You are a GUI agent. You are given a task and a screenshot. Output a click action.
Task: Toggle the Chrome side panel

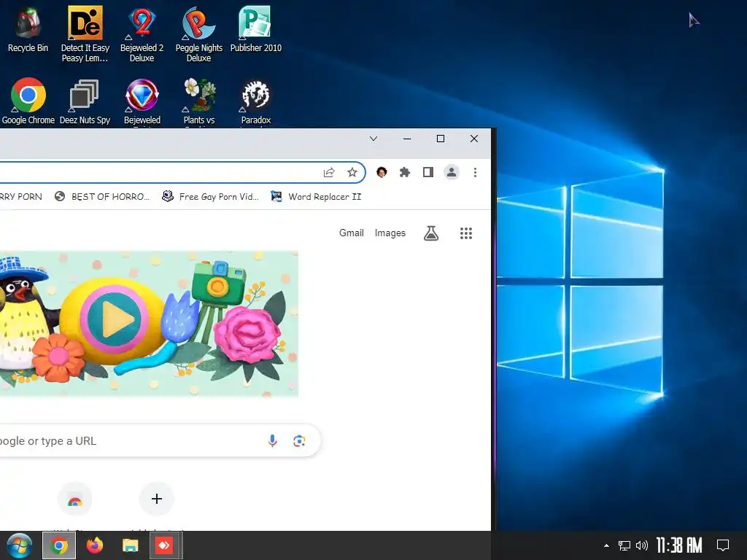click(427, 172)
